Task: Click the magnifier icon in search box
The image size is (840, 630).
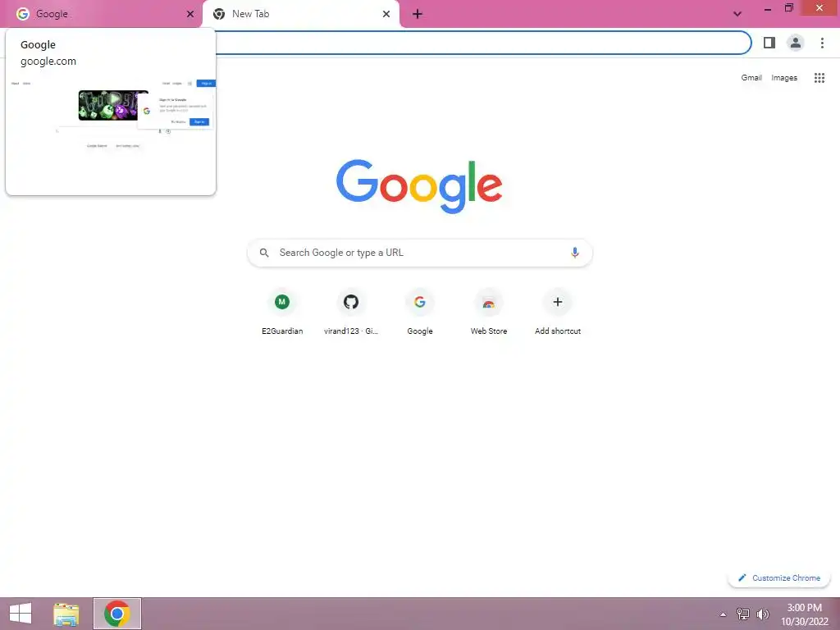Action: (264, 253)
